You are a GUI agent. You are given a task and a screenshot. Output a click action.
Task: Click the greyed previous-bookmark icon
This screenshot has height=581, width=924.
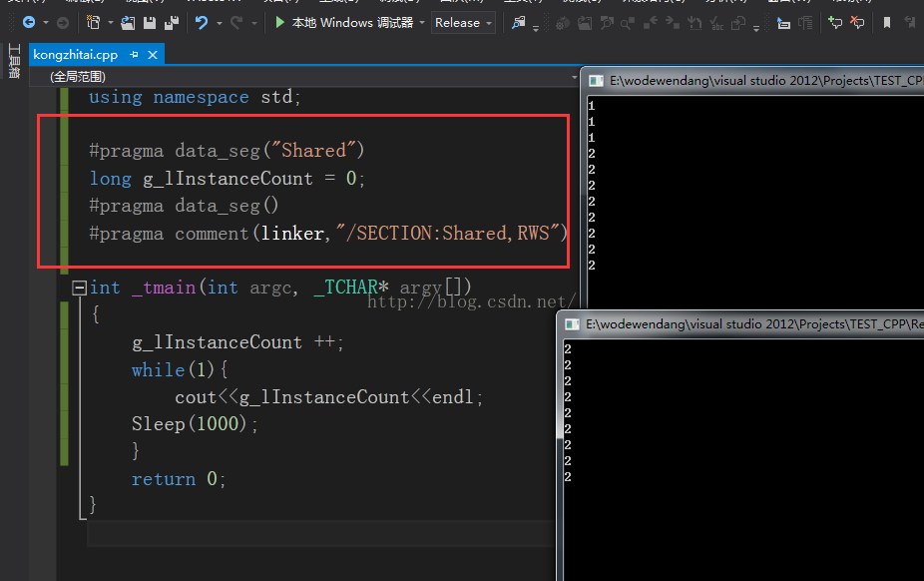[x=910, y=23]
